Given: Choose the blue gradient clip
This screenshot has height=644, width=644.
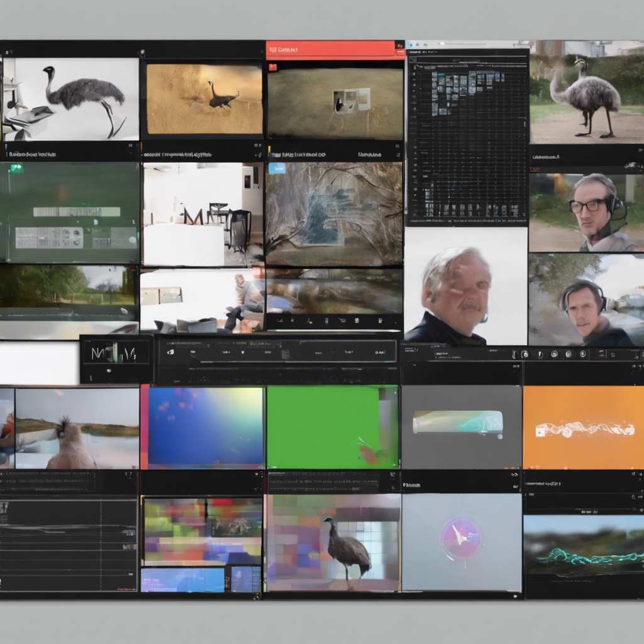Looking at the screenshot, I should pos(202,427).
